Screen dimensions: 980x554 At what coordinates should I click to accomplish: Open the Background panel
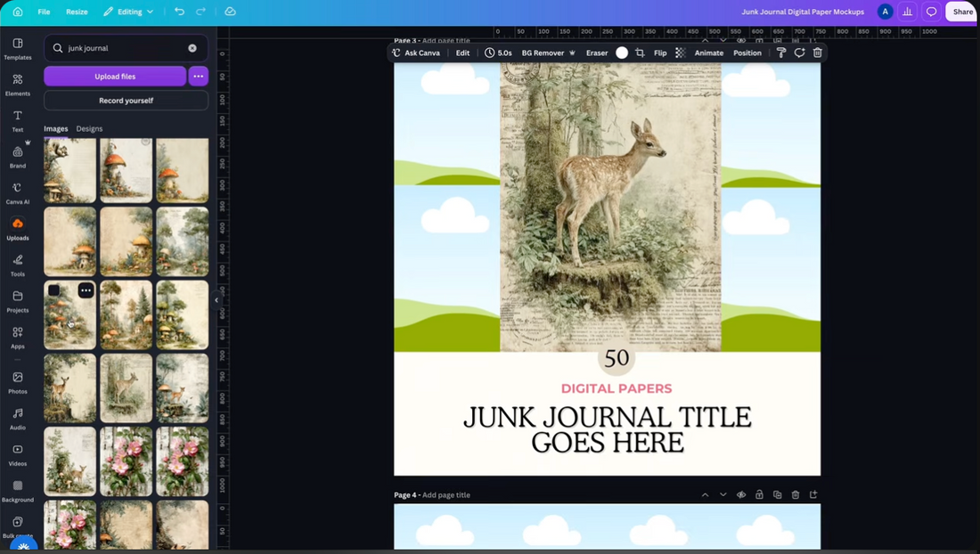[x=18, y=491]
